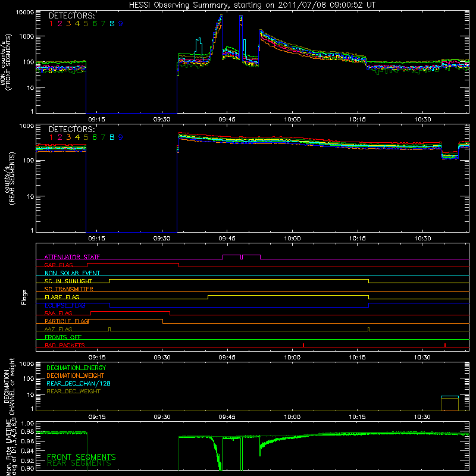476x476 pixels.
Task: Click the 0.98 y-axis value on livetime plot
Action: [27, 431]
